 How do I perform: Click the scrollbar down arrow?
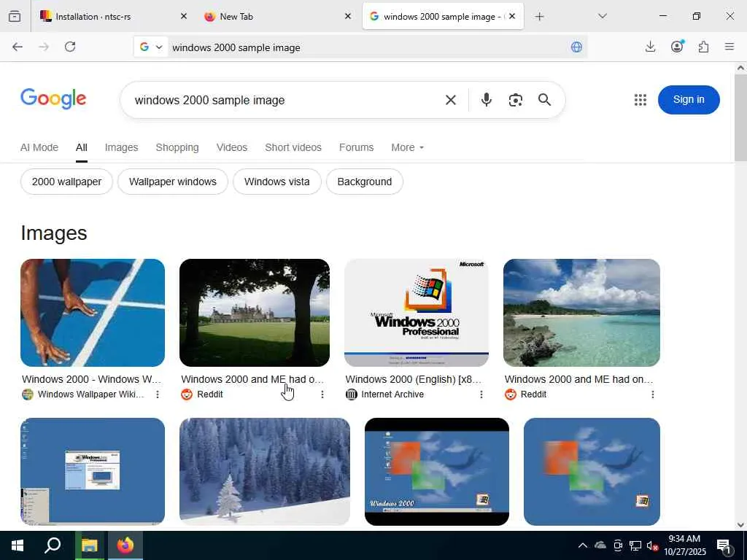[740, 525]
